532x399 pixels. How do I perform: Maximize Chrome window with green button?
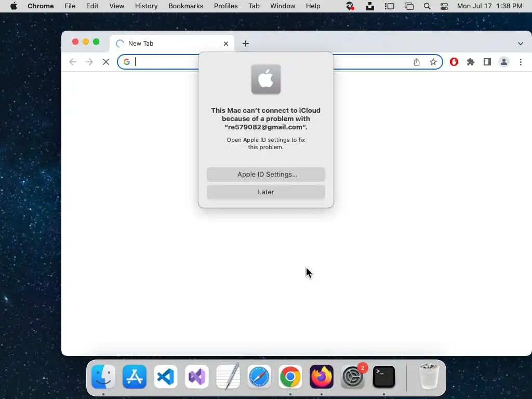96,42
